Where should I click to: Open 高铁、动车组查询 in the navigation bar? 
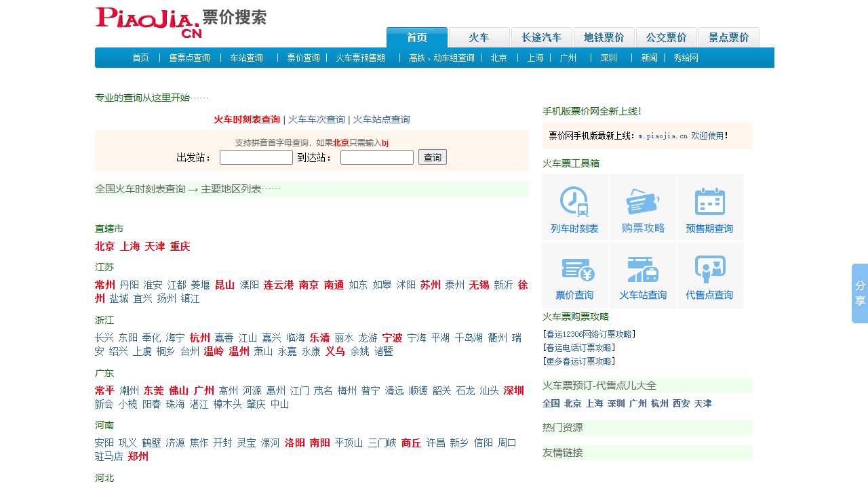(x=441, y=58)
